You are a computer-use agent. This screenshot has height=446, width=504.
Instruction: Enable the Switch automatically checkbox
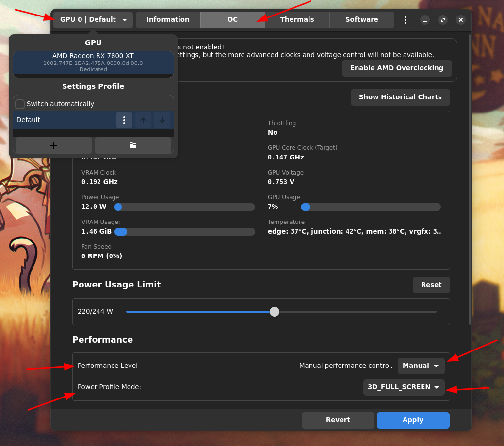click(20, 104)
